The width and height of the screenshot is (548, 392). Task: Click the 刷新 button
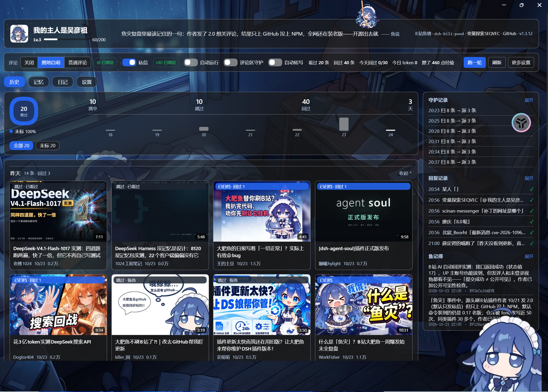click(497, 62)
